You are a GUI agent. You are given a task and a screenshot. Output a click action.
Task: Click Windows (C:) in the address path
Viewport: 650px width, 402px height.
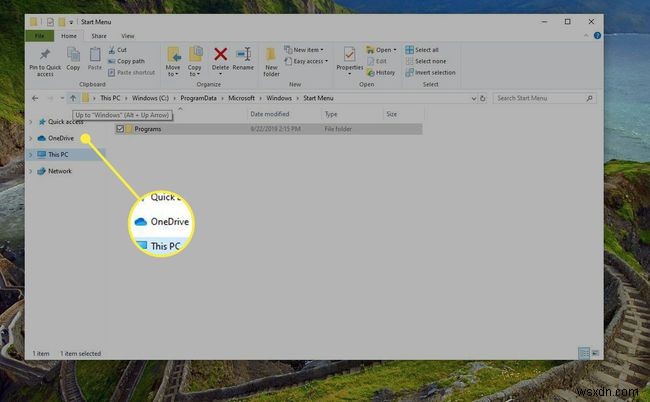(x=150, y=98)
